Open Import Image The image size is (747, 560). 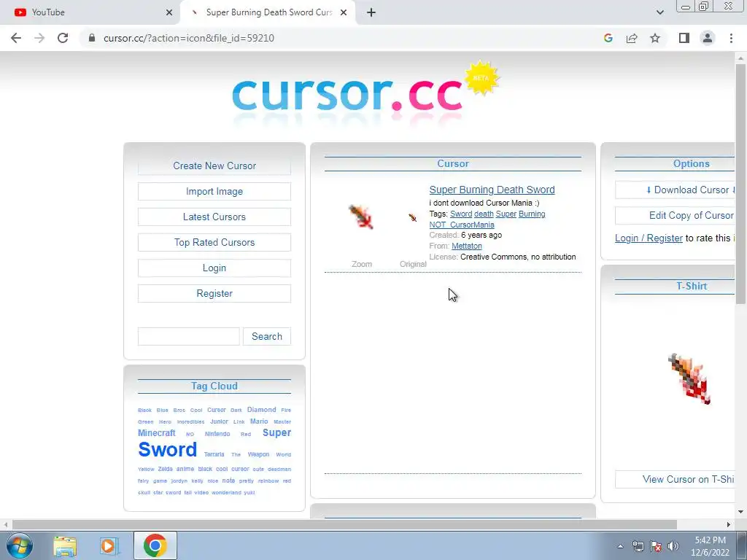[214, 192]
